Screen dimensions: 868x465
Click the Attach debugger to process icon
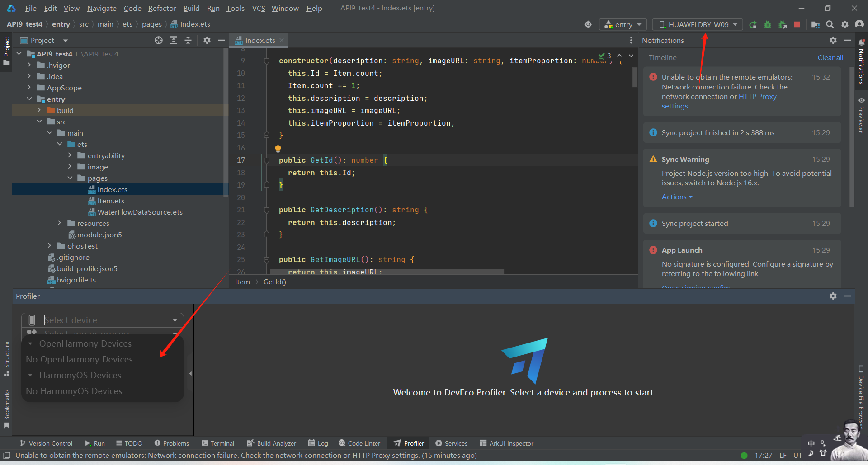(x=783, y=24)
